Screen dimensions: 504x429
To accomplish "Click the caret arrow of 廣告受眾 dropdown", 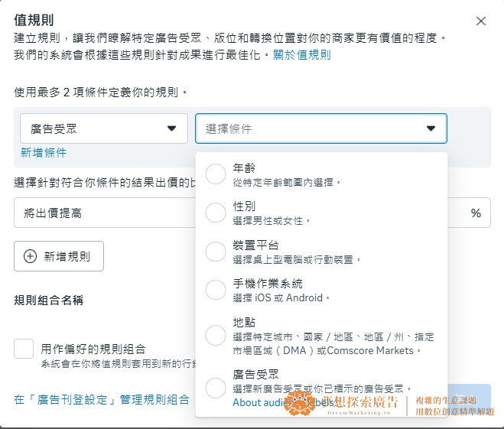I will 172,128.
